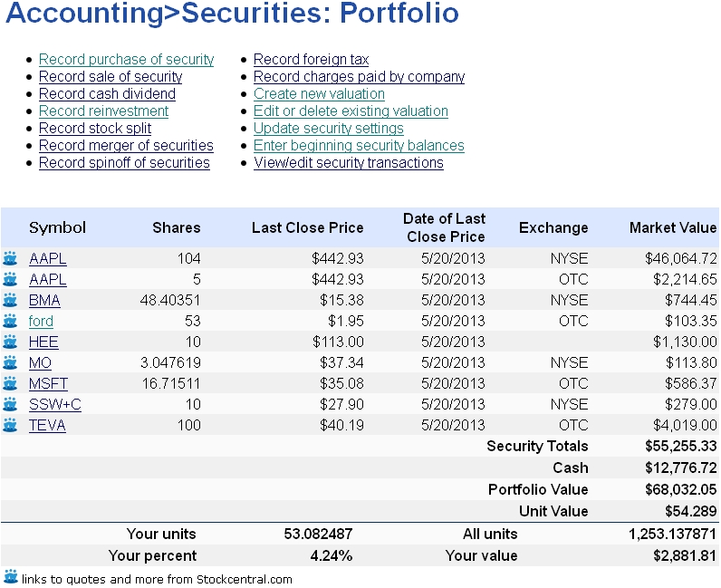Click the Last Close Price column header
The image size is (721, 588).
pos(308,227)
